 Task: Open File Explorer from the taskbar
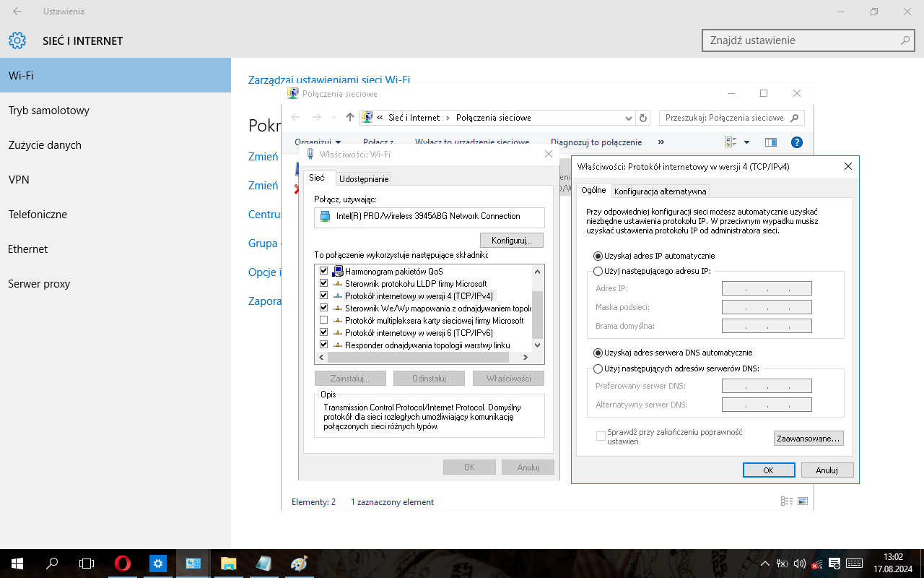coord(228,564)
